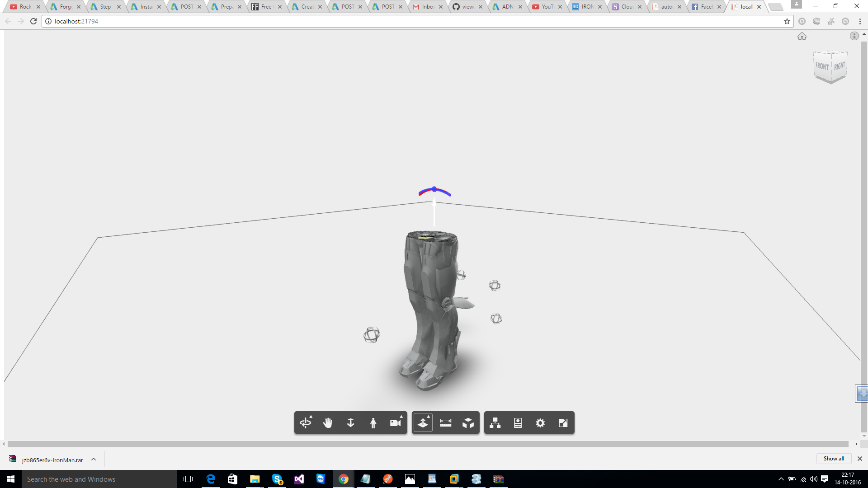
Task: Select the Zoom (dolly) tool
Action: [x=350, y=423]
